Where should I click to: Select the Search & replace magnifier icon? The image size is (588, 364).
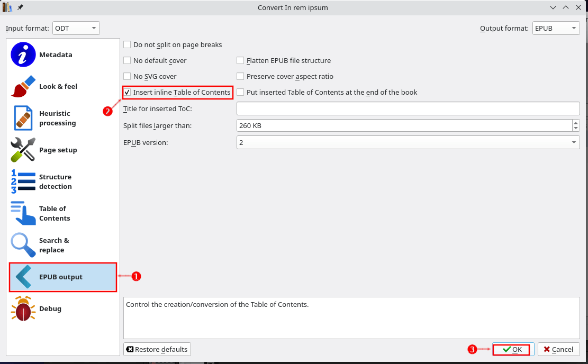(x=23, y=245)
